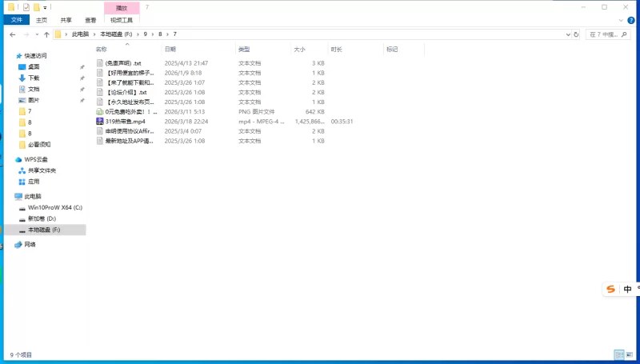Viewport: 640px width, 364px height.
Task: Click the search box for folder 7
Action: (x=610, y=34)
